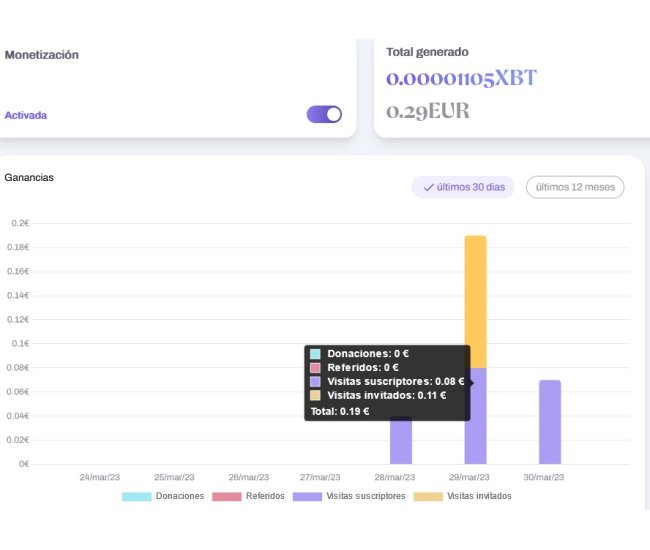Click the 0.00001105XBT total amount
650x550 pixels.
pyautogui.click(x=461, y=79)
